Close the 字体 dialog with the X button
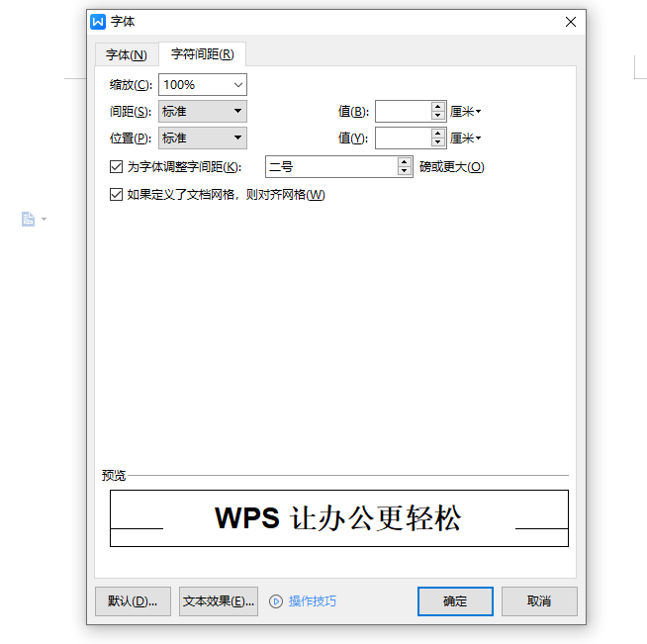 (x=570, y=22)
